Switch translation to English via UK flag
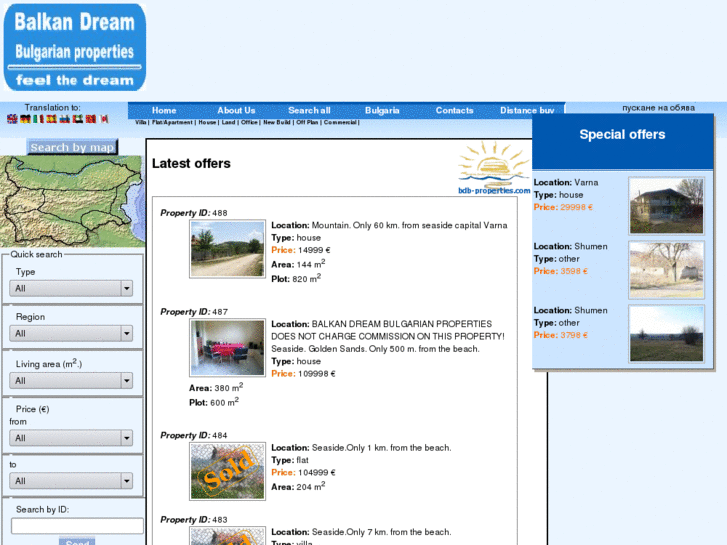Screen dimensions: 727x545 click(x=13, y=119)
